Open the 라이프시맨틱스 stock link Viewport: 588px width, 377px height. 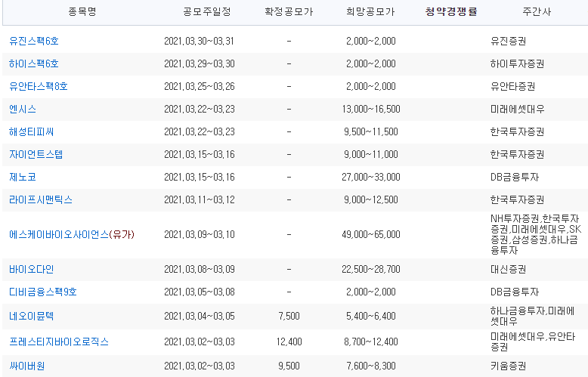(41, 199)
